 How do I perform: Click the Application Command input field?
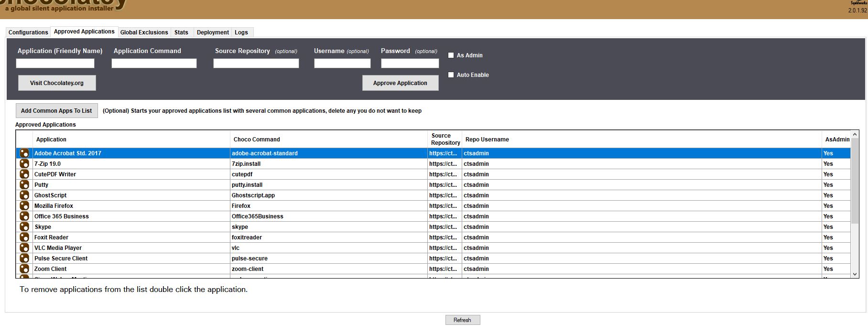tap(154, 64)
